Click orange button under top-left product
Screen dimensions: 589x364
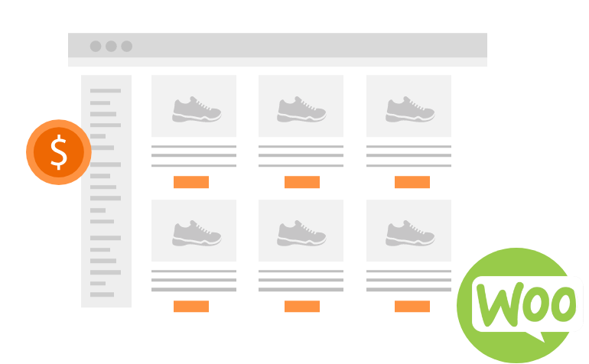[x=191, y=182]
